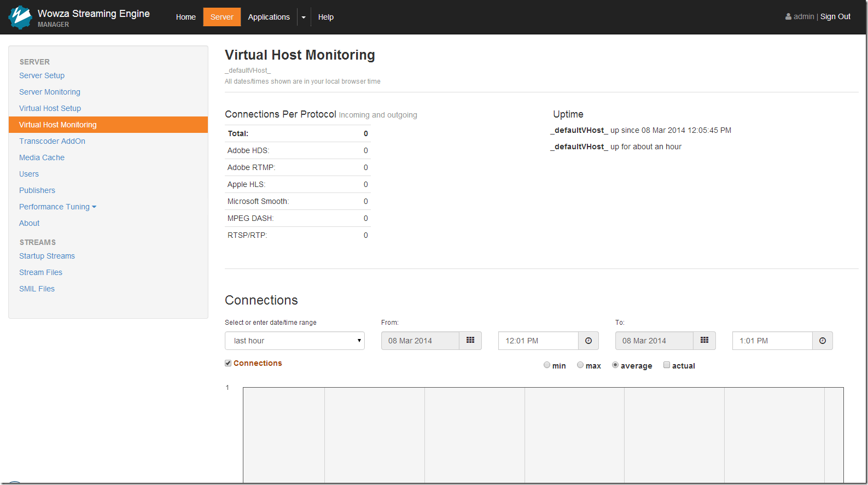Viewport: 868px width, 485px height.
Task: Open Publishers link in sidebar
Action: tap(37, 190)
